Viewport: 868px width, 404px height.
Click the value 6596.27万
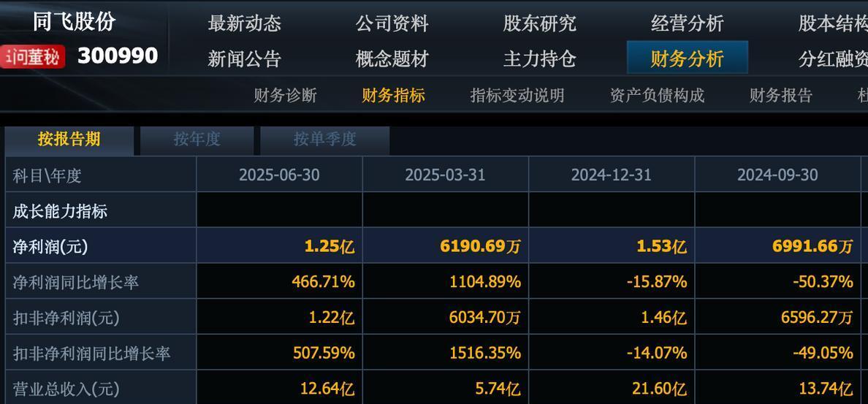pos(817,318)
